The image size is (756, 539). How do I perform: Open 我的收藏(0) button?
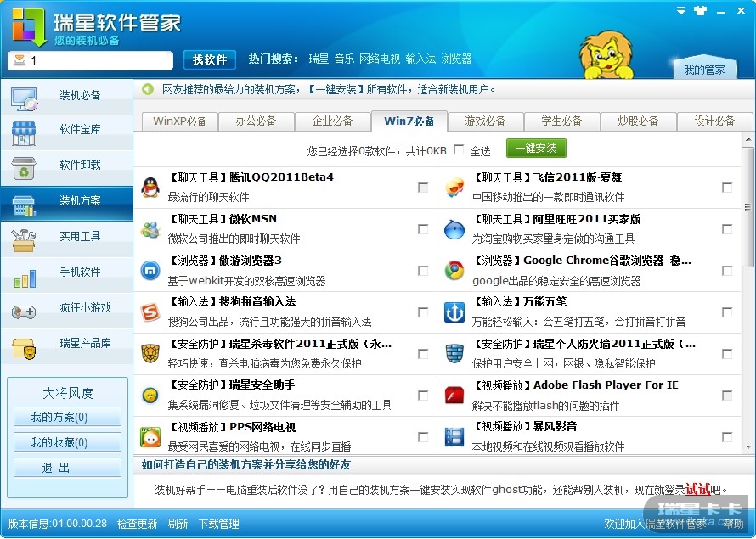click(x=67, y=442)
